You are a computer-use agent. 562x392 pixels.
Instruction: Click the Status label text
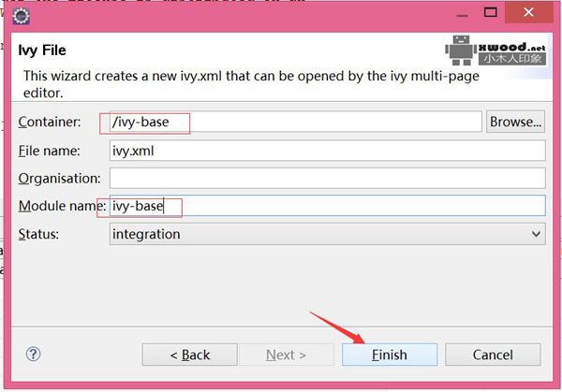click(x=39, y=234)
